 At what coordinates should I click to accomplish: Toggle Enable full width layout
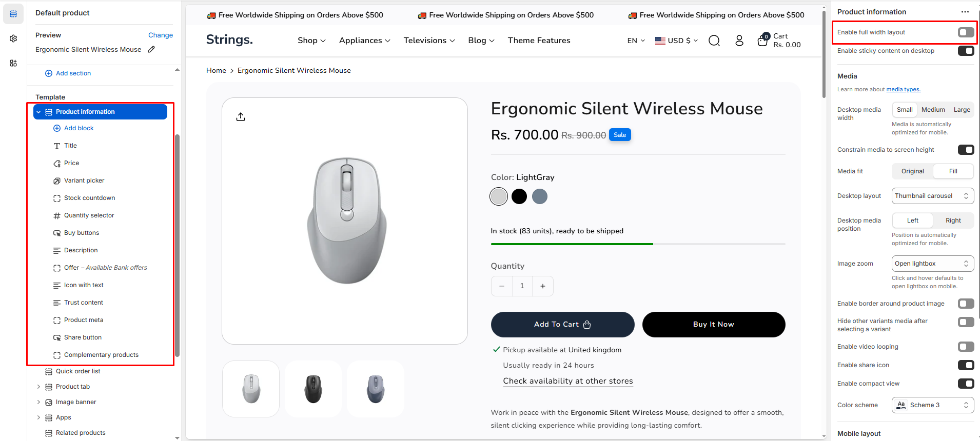pyautogui.click(x=966, y=32)
